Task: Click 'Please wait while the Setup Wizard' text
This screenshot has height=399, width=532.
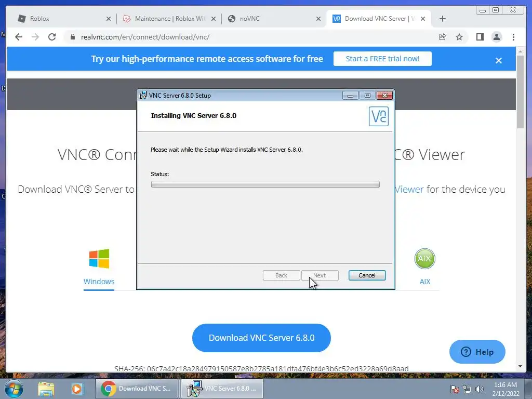Action: pyautogui.click(x=227, y=150)
